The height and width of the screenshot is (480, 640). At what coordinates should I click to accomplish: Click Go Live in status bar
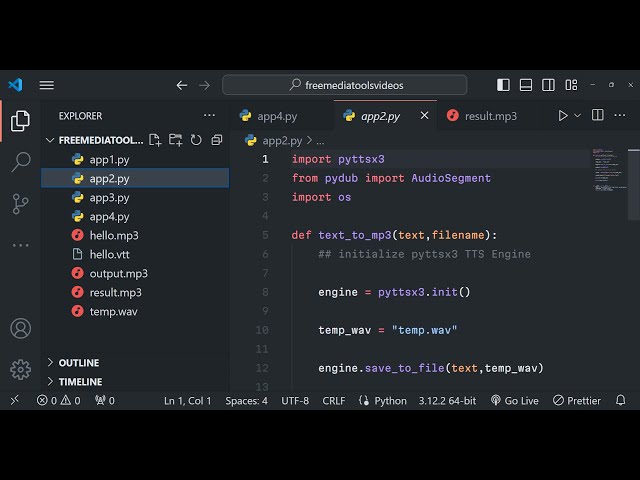[514, 400]
